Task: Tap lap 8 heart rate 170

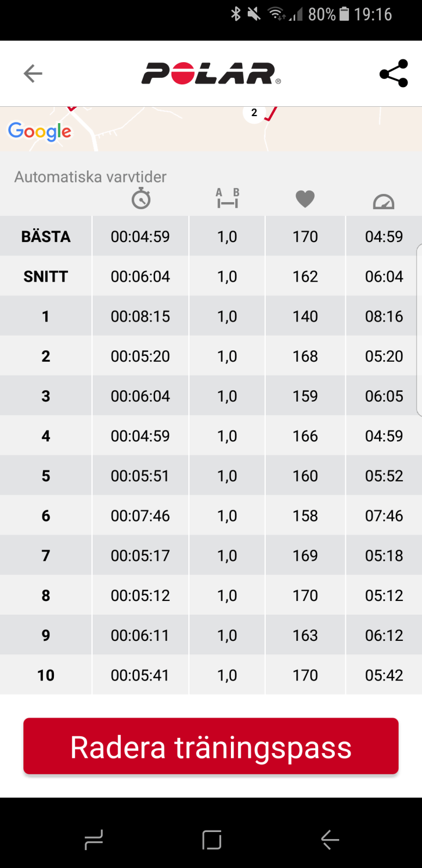Action: click(x=305, y=596)
